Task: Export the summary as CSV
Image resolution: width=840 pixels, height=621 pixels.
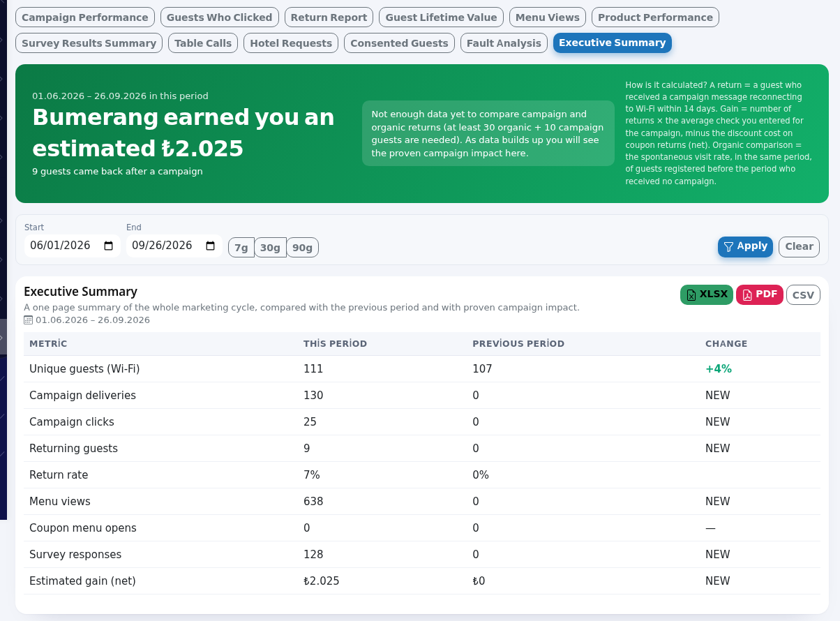Action: click(x=803, y=295)
